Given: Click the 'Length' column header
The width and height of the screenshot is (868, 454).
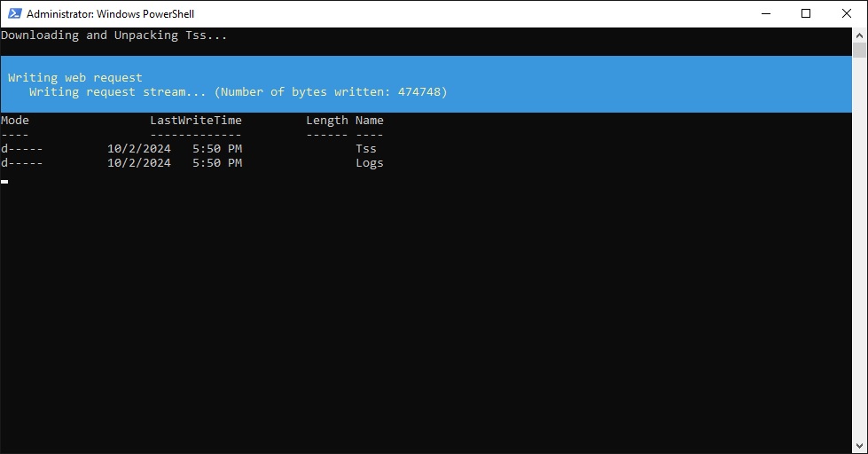Looking at the screenshot, I should 327,121.
